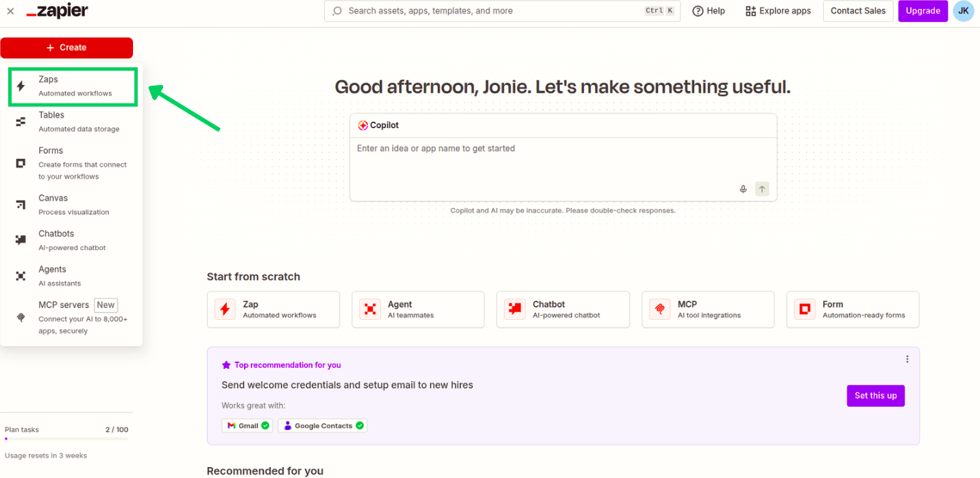Click 'Works great with:' label
Screen dimensions: 980x478
click(x=254, y=405)
